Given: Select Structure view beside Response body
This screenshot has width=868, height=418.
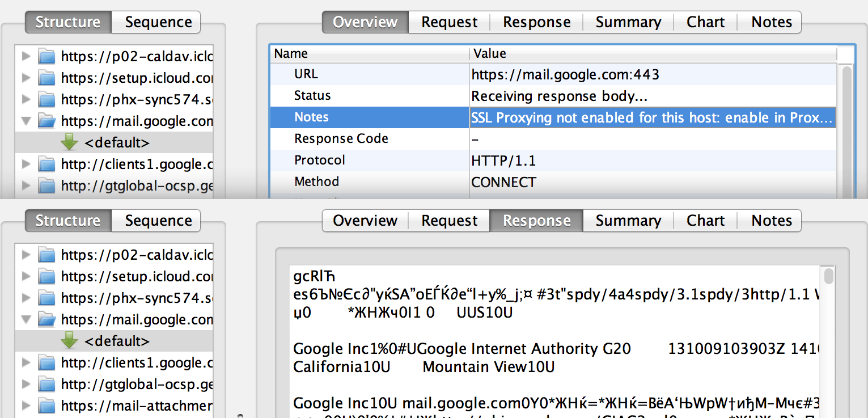Looking at the screenshot, I should click(68, 221).
